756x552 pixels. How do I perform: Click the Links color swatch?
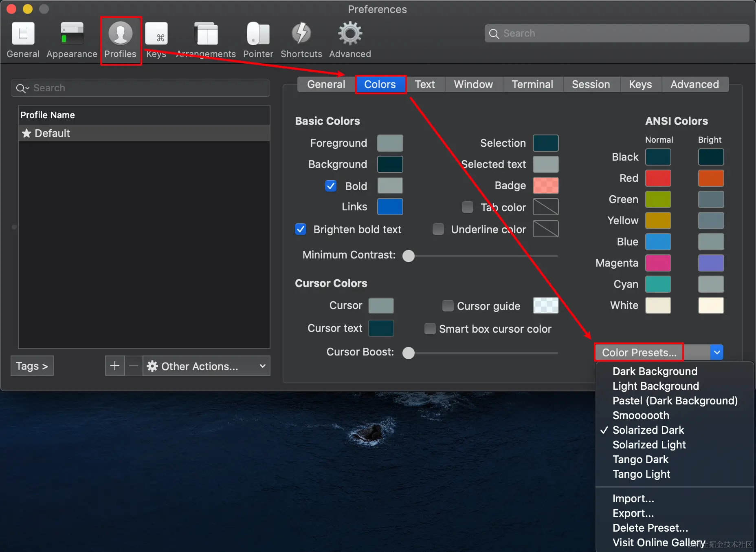pos(390,207)
